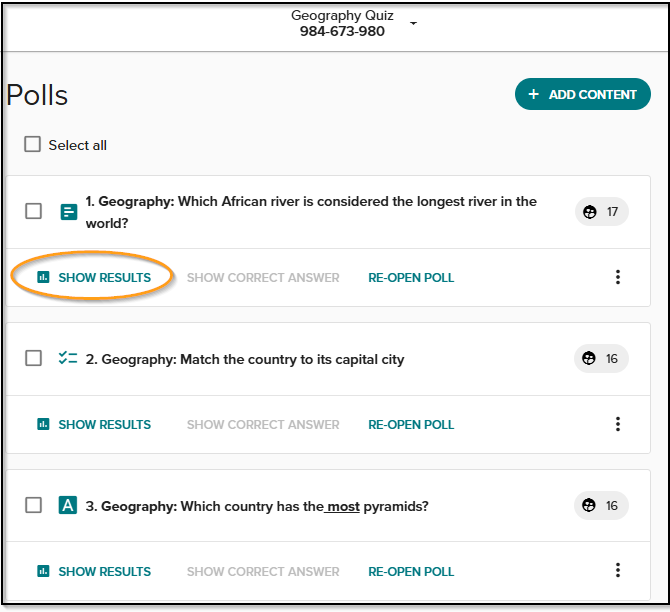This screenshot has height=612, width=670.
Task: Tick the checkbox for the capital city poll
Action: click(34, 358)
